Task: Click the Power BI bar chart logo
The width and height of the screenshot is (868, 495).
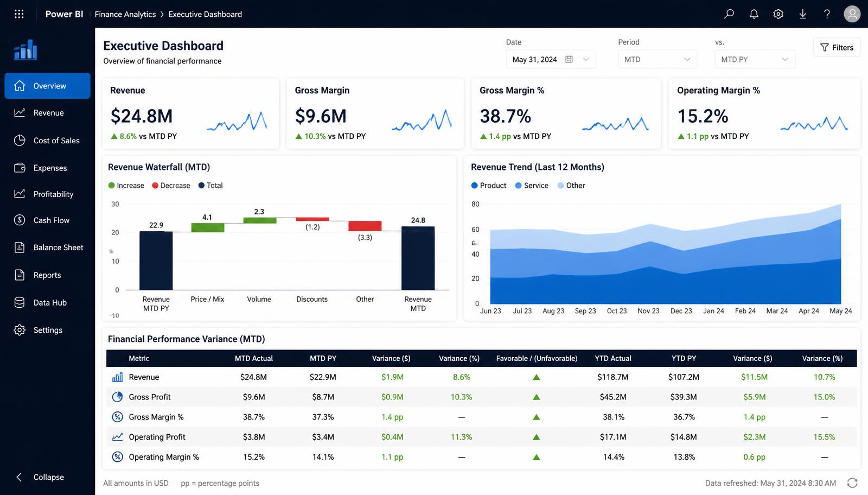Action: click(25, 50)
